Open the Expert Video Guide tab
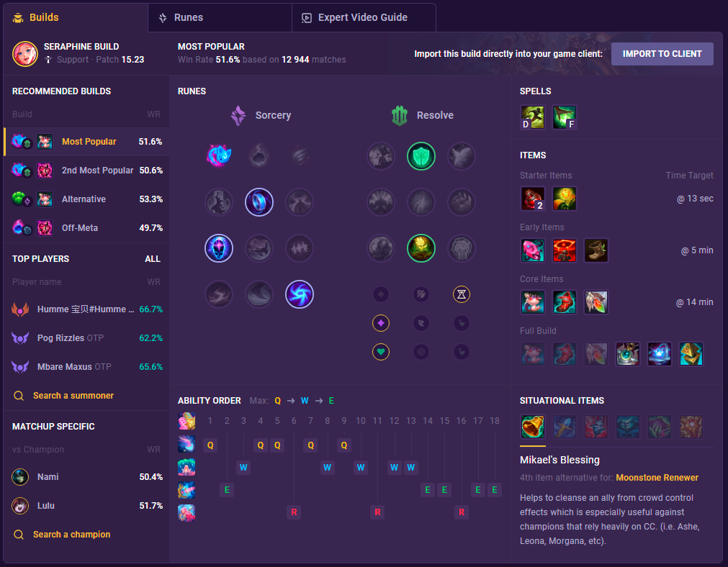This screenshot has width=728, height=567. 364,18
